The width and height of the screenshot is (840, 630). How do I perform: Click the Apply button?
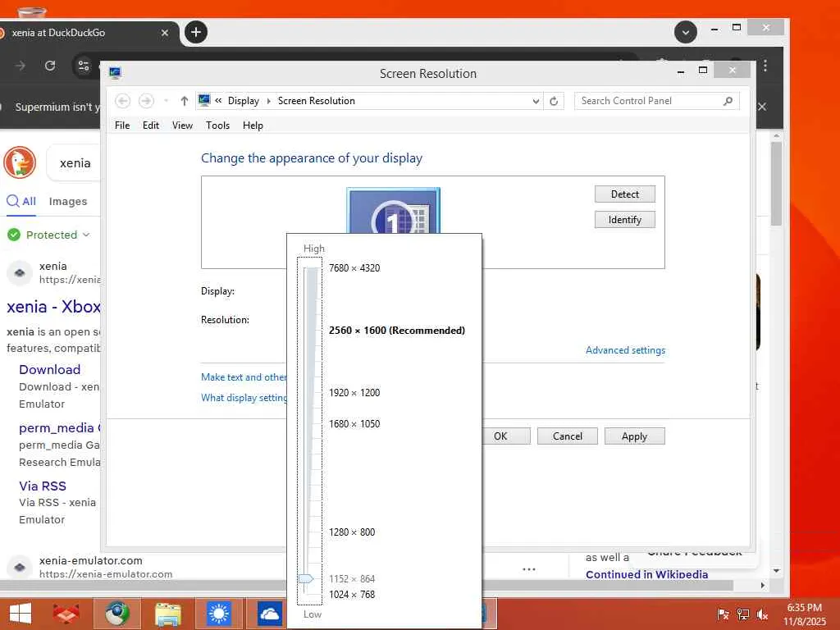pyautogui.click(x=634, y=436)
